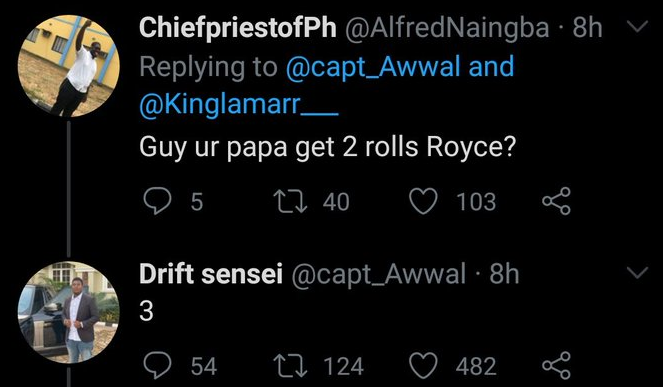Reply to ChiefpriestofPh's tweet
Viewport: 663px width, 387px height.
157,201
